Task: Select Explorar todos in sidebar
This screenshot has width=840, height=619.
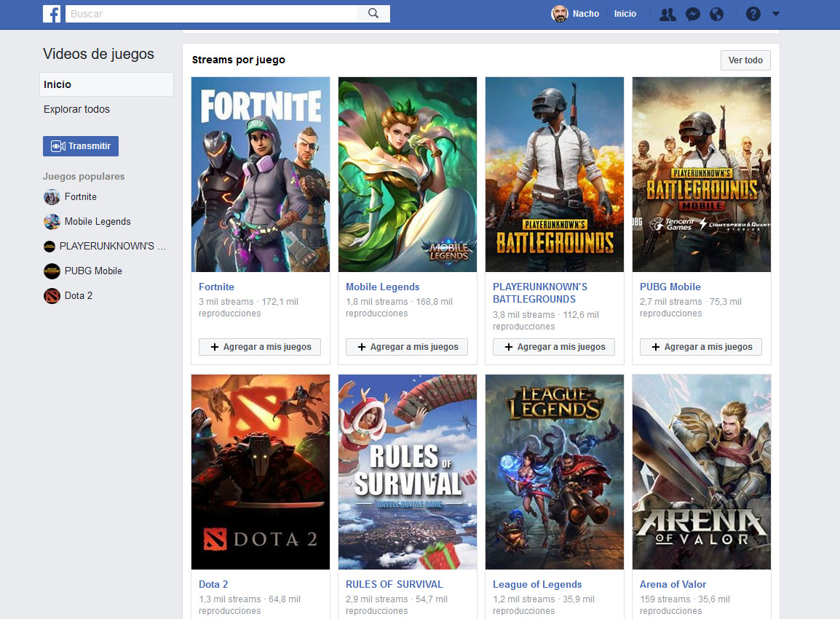Action: coord(76,109)
